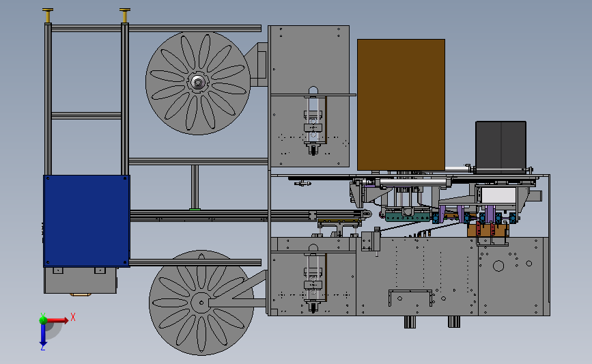Click the red X axis of the triad
The image size is (592, 364).
point(57,320)
